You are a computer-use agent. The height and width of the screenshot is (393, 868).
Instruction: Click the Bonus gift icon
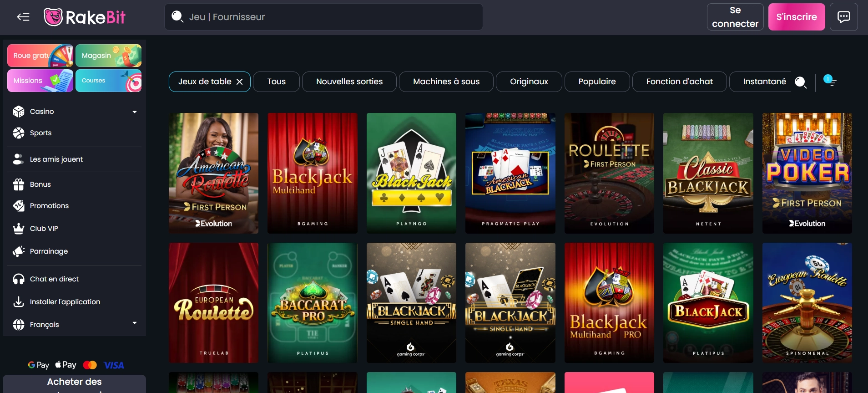(x=19, y=184)
